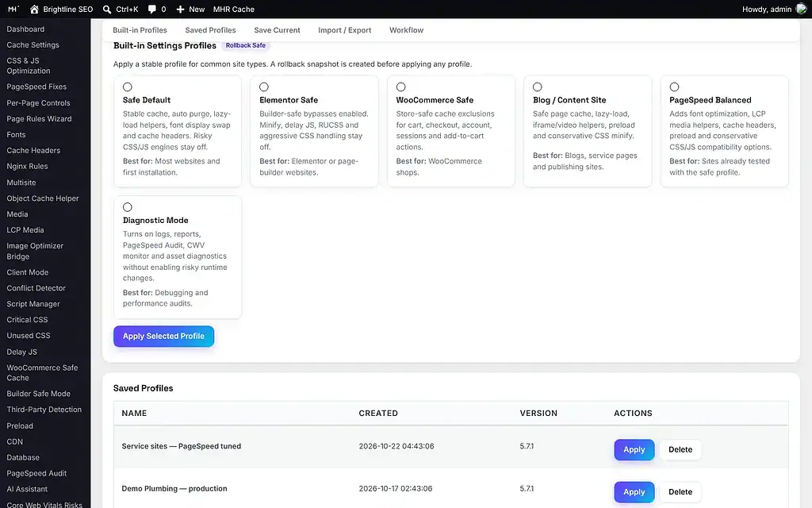Click Media in the sidebar
The image size is (812, 508).
click(x=17, y=214)
